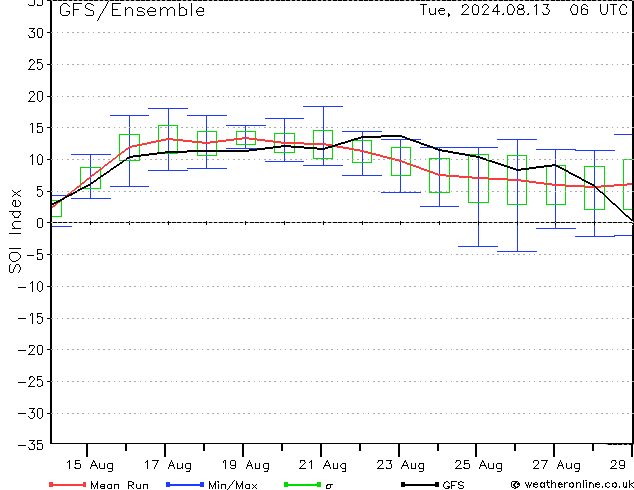634x490 pixels.
Task: Click the green sigma legend line
Action: point(302,484)
